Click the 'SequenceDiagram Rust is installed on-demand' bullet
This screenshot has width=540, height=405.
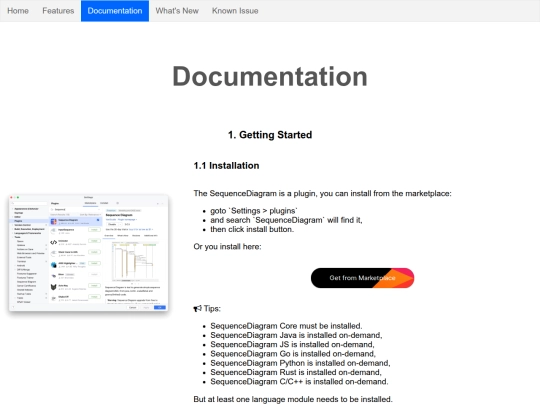(296, 372)
